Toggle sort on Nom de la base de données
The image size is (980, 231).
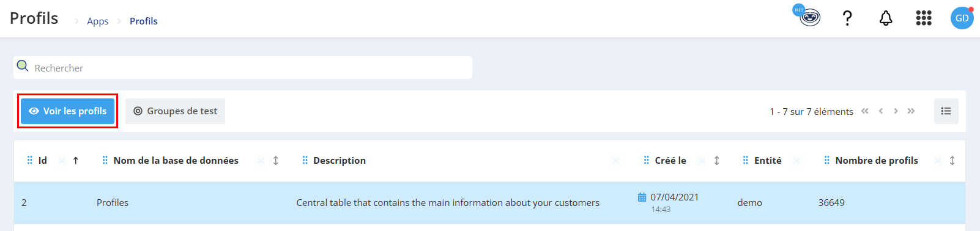coord(276,161)
